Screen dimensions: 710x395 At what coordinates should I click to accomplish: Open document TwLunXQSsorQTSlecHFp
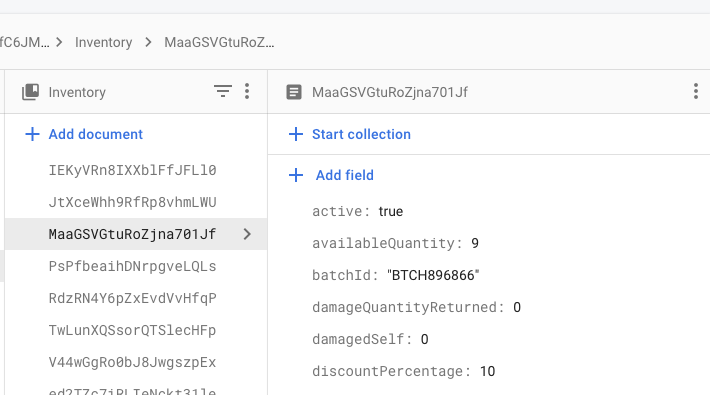click(x=132, y=330)
